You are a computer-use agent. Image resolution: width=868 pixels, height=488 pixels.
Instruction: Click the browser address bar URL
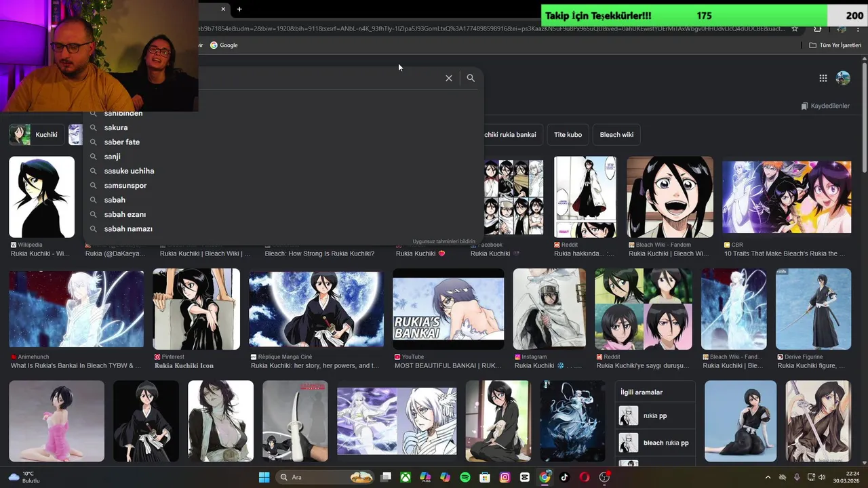pyautogui.click(x=492, y=28)
